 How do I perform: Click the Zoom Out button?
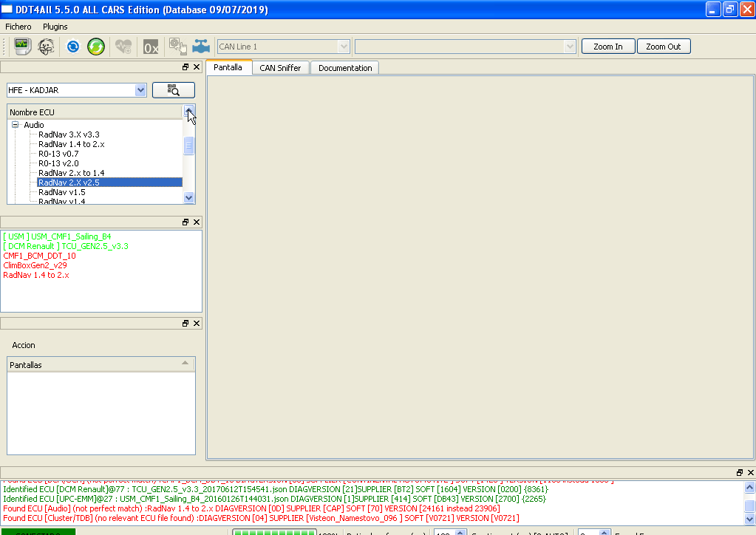coord(664,47)
